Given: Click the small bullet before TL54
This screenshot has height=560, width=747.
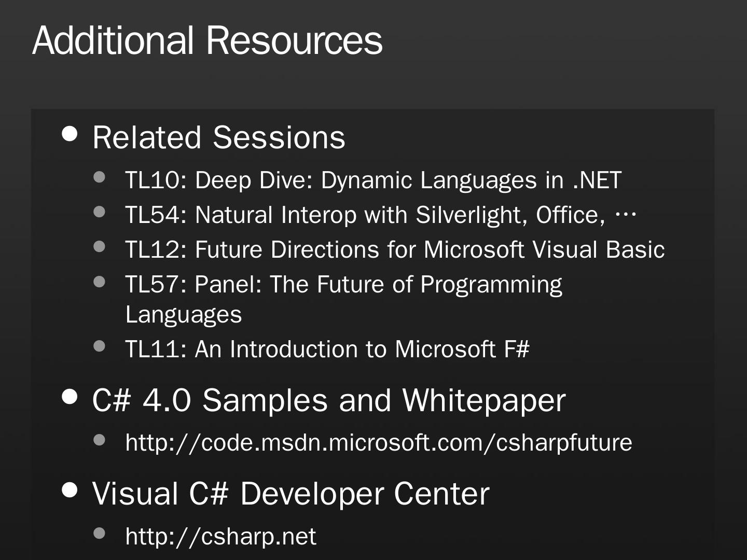Looking at the screenshot, I should click(100, 212).
